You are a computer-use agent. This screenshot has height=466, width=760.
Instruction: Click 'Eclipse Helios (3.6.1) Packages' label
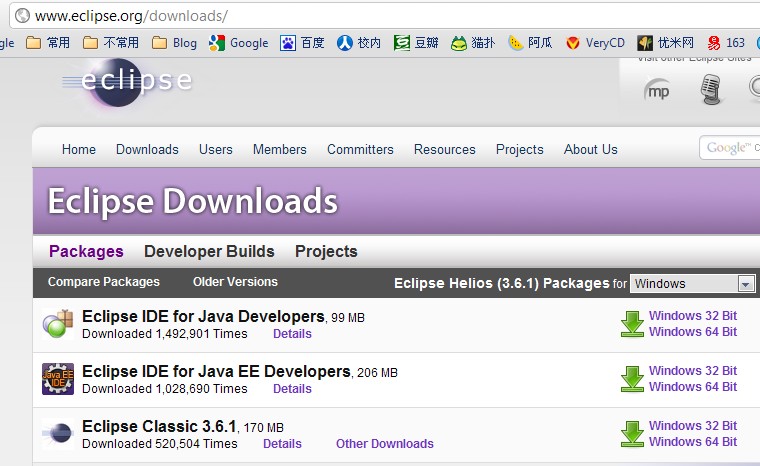tap(501, 283)
